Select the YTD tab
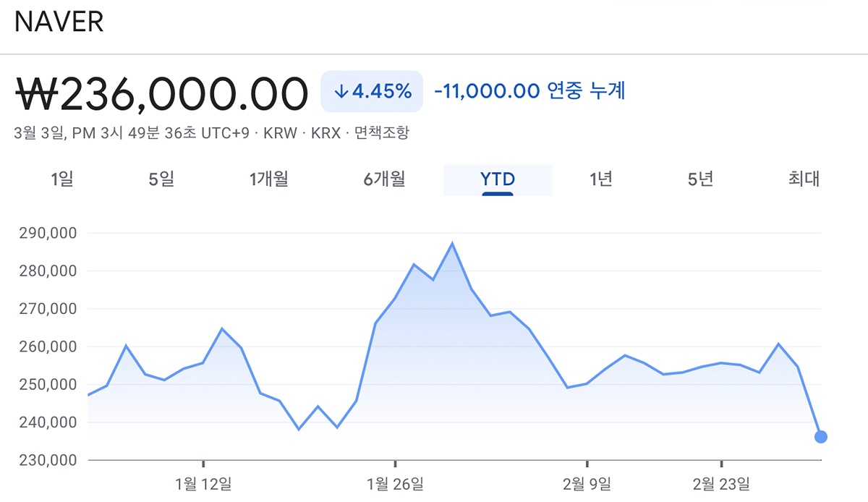Viewport: 868px width, 502px height. point(498,179)
